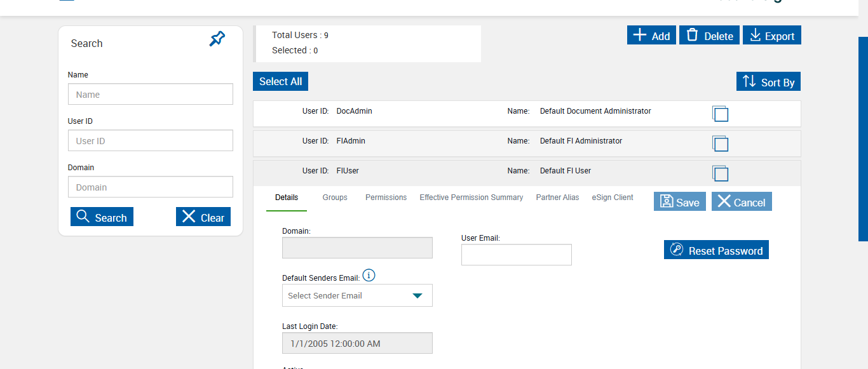Click the info icon beside Default Senders Email

369,276
